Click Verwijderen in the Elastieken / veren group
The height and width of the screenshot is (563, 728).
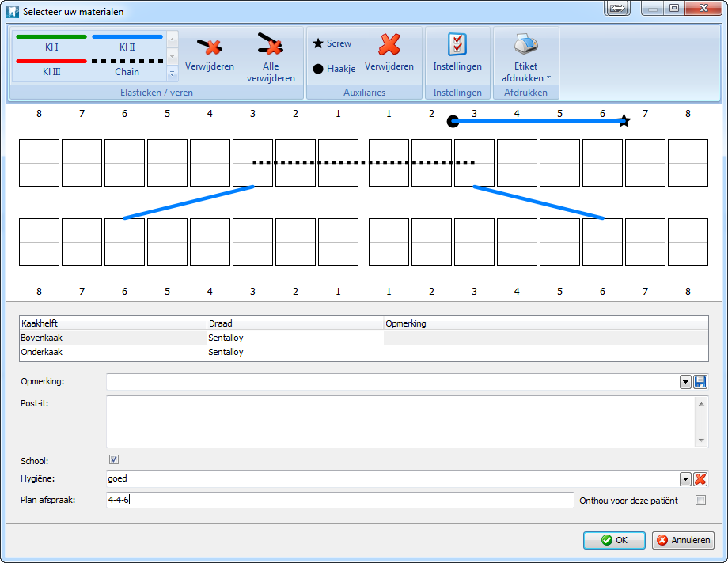click(210, 52)
